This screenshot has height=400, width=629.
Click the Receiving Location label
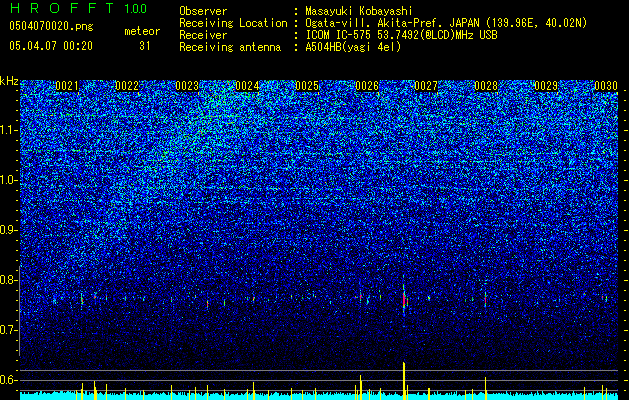click(x=233, y=23)
